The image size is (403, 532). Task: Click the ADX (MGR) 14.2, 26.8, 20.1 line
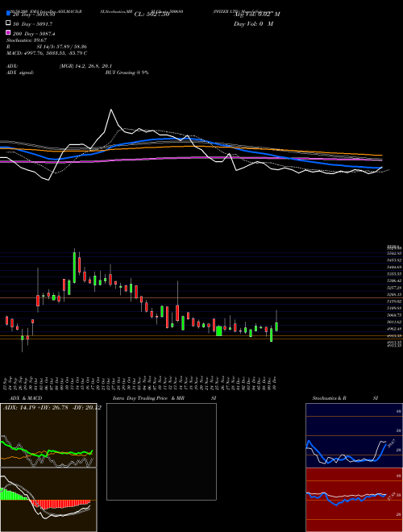(59, 66)
